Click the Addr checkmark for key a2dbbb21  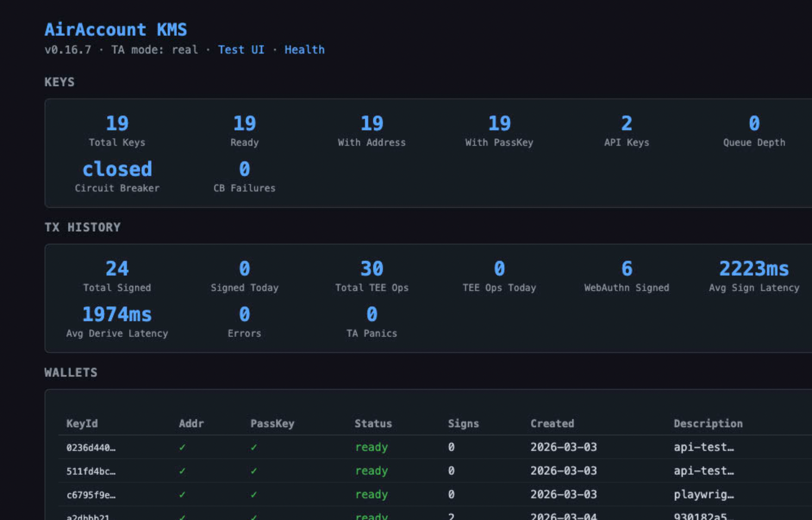coord(182,516)
